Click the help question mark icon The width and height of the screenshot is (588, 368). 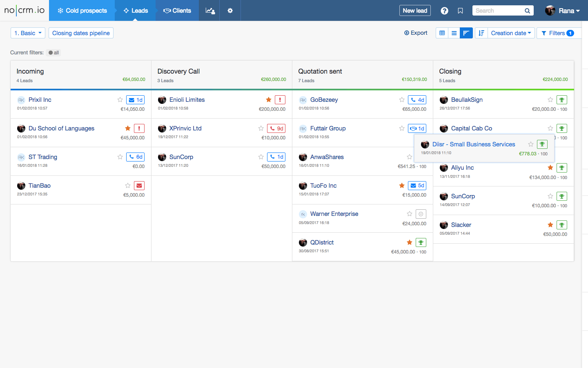tap(444, 11)
